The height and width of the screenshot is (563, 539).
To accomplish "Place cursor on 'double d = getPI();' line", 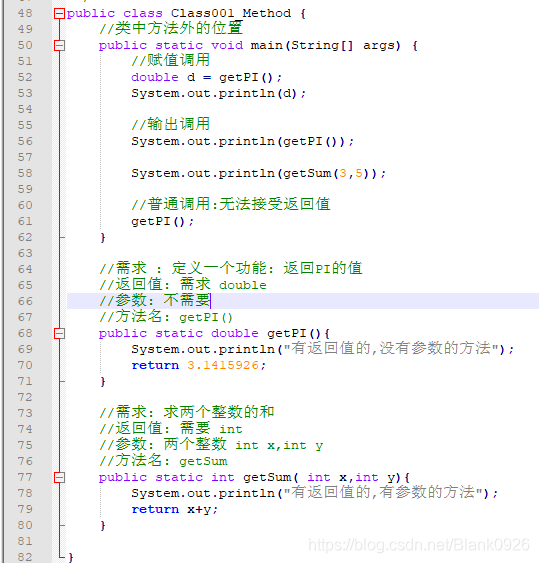I will [207, 78].
